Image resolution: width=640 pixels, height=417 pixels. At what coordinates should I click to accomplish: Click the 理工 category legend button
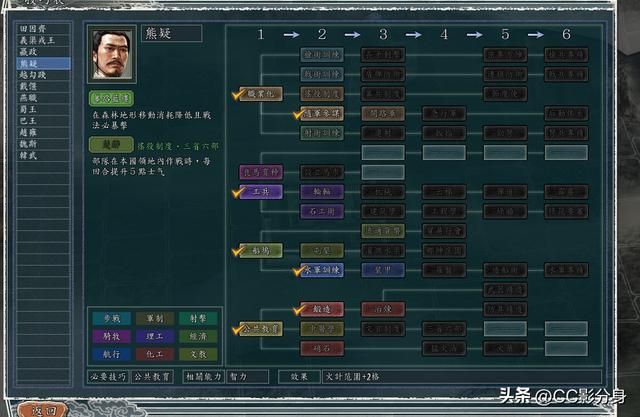[155, 336]
